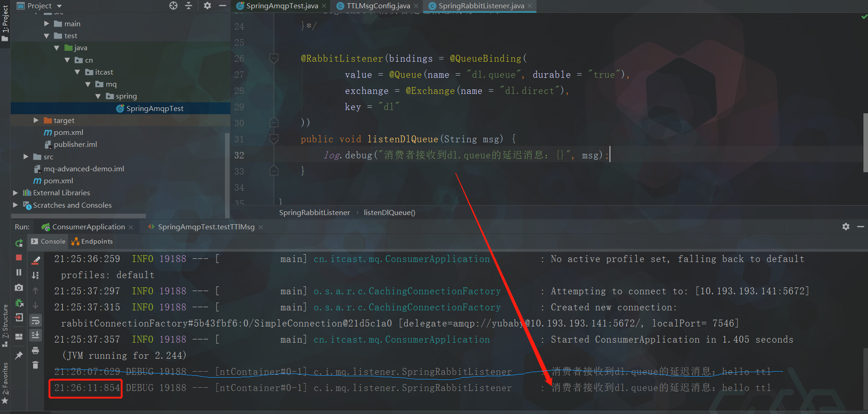Screen dimensions: 868x414
Task: Pause console output
Action: tap(19, 272)
